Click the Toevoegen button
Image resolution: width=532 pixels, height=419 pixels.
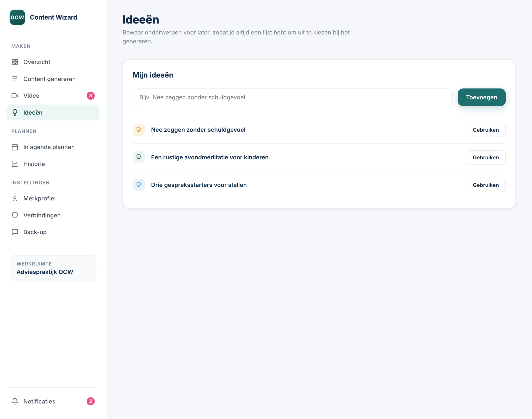click(x=482, y=97)
